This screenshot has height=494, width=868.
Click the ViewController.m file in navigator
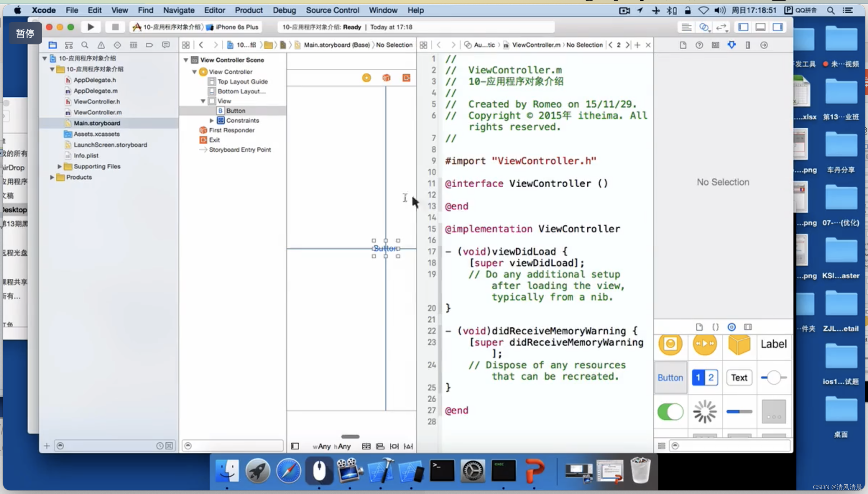click(97, 112)
